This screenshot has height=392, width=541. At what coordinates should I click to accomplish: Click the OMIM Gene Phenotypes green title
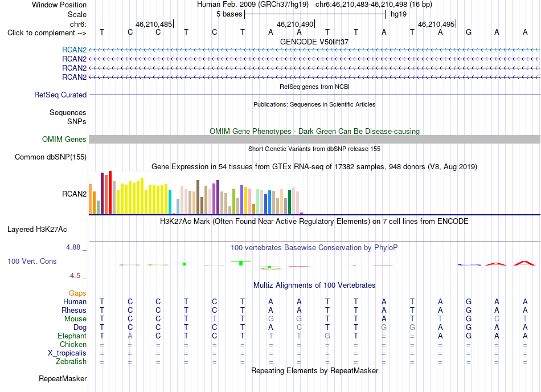click(315, 131)
